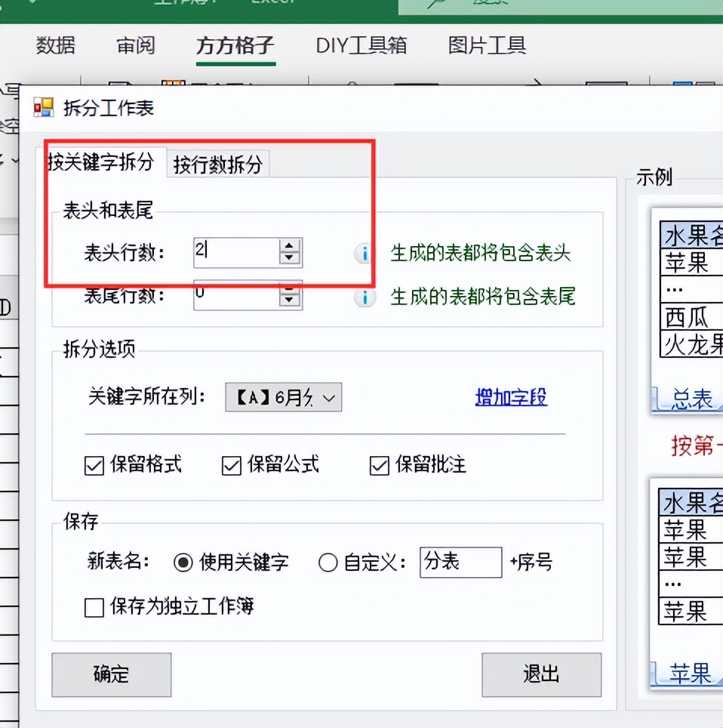Open the DIY工具箱 ribbon tab
Screen dimensions: 723x728
coord(361,46)
